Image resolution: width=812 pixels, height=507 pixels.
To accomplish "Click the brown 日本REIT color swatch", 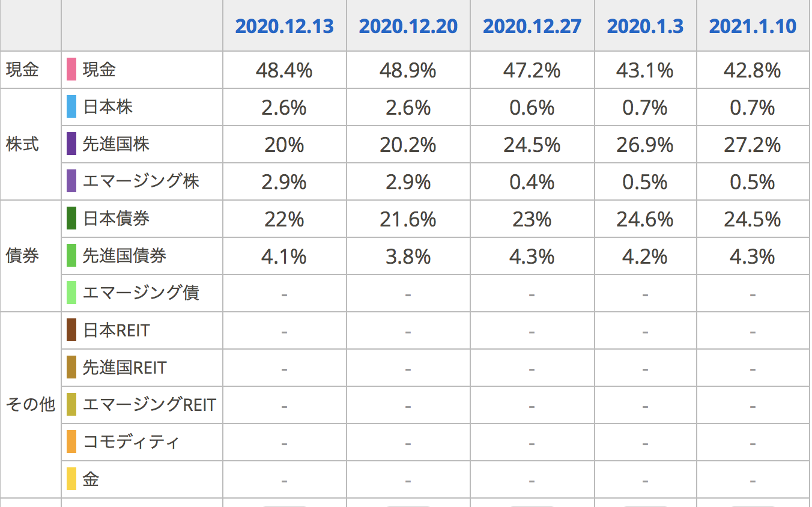I will (71, 330).
